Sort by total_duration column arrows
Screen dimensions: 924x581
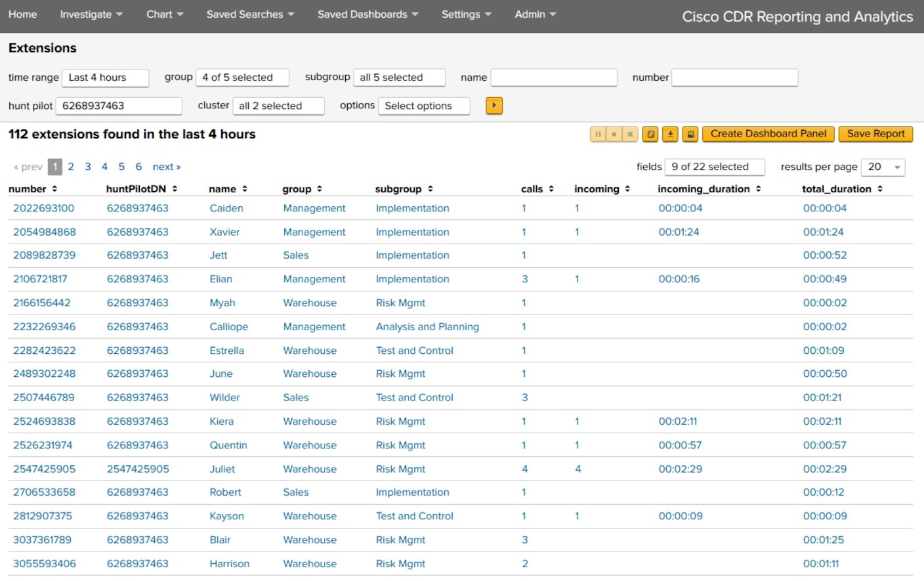[879, 189]
